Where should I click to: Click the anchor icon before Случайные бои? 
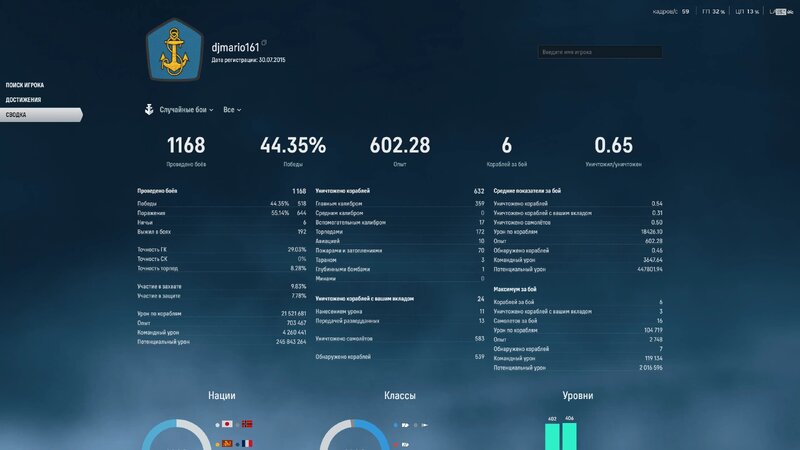tap(149, 109)
